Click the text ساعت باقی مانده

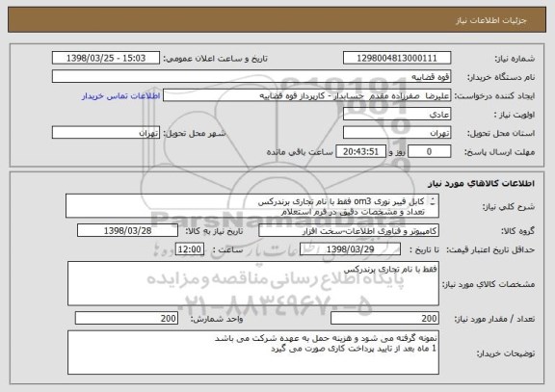[300, 152]
